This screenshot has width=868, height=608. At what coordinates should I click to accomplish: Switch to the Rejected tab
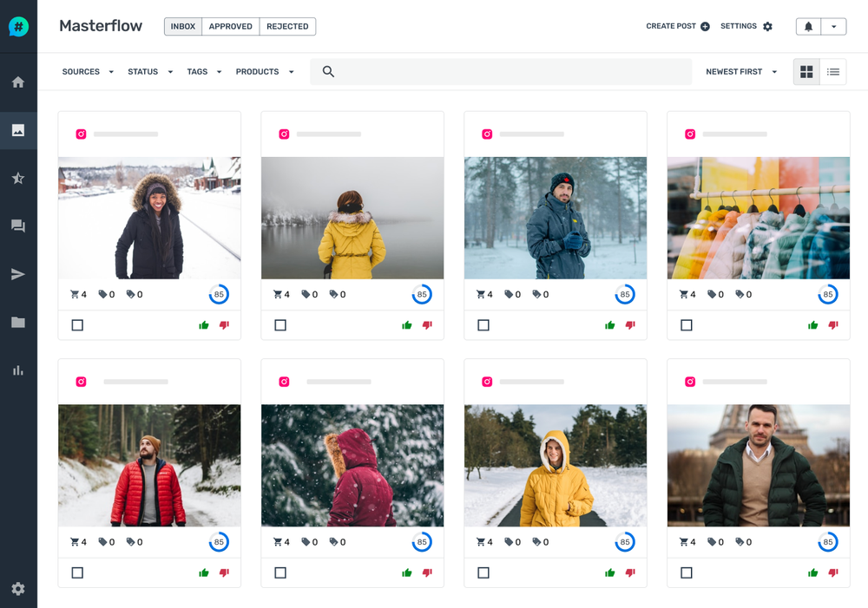(287, 27)
